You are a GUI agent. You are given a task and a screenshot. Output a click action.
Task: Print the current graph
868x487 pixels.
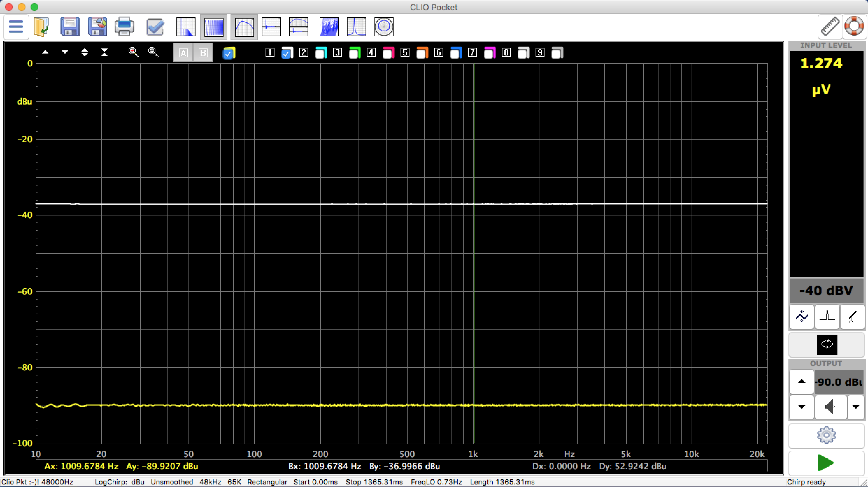pyautogui.click(x=124, y=27)
